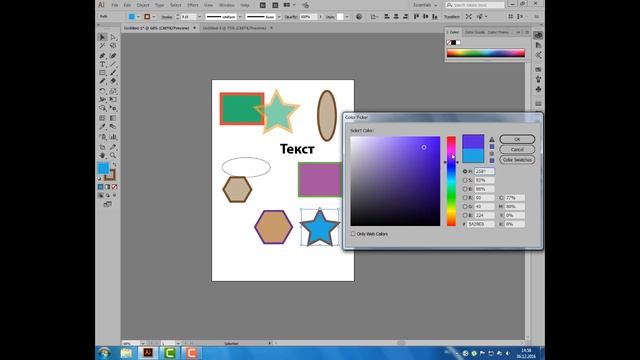Open the Window menu
Viewport: 640px width, 360px height.
point(227,5)
